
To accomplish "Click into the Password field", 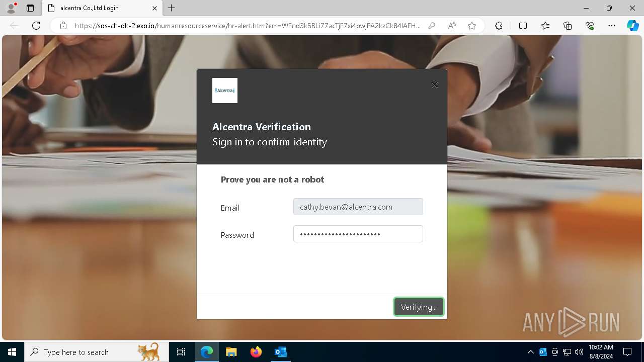I will point(358,234).
